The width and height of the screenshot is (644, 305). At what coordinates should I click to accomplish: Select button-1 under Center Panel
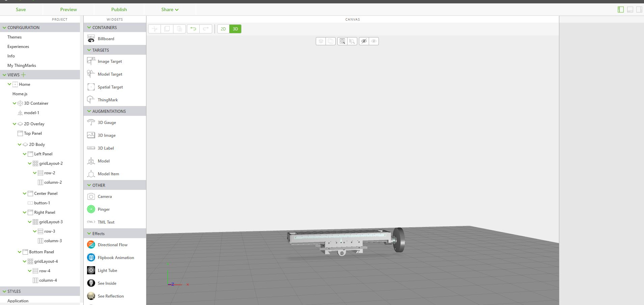(42, 203)
